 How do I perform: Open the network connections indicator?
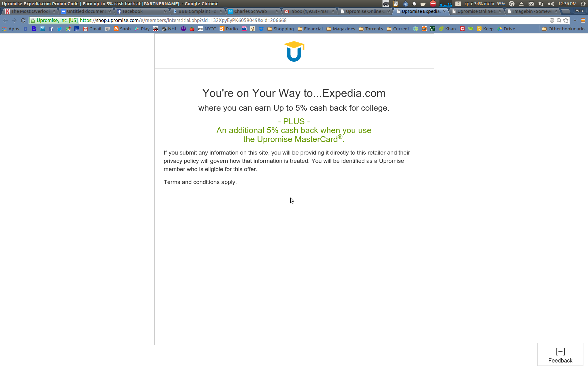point(541,4)
